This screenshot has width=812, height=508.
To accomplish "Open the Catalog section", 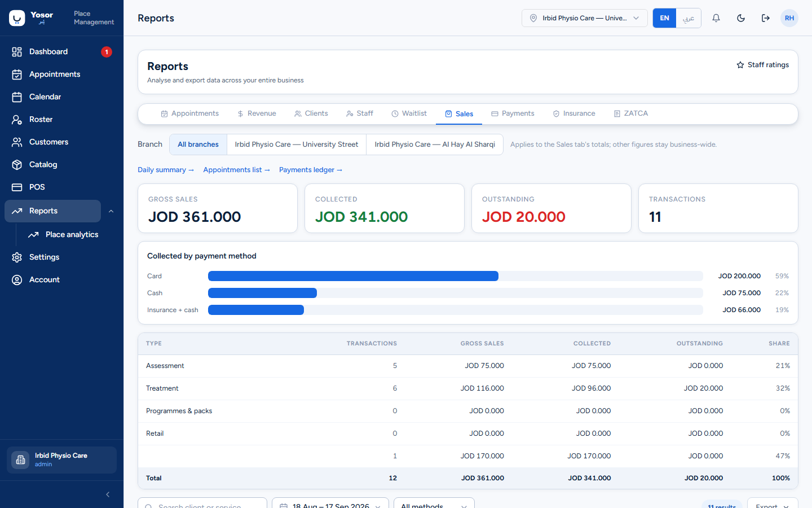I will pos(61,165).
